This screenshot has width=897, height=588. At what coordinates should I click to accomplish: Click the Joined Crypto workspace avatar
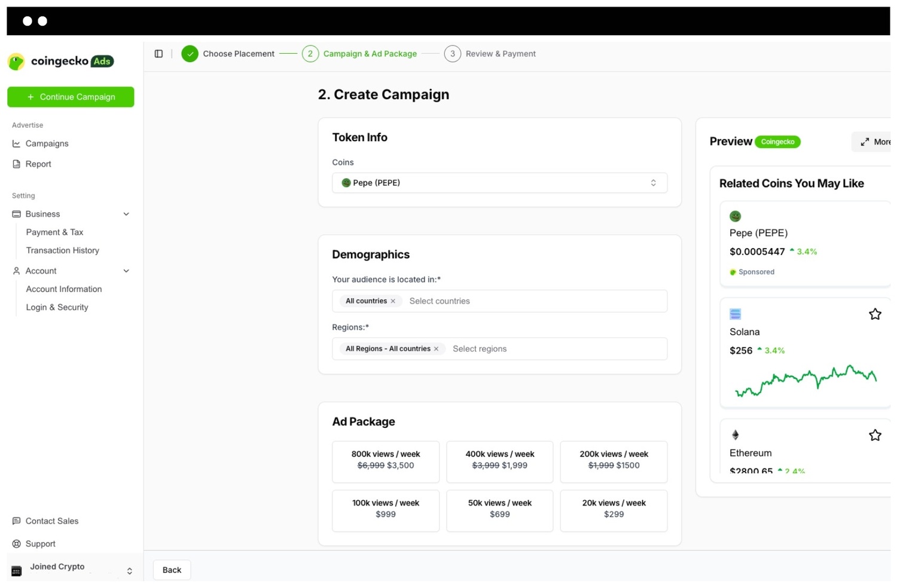17,571
